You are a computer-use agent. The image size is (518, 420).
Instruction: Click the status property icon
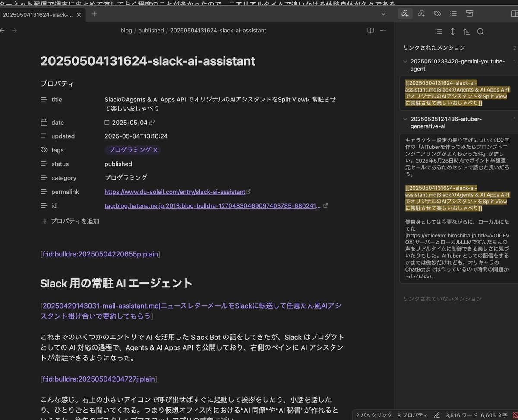(44, 164)
